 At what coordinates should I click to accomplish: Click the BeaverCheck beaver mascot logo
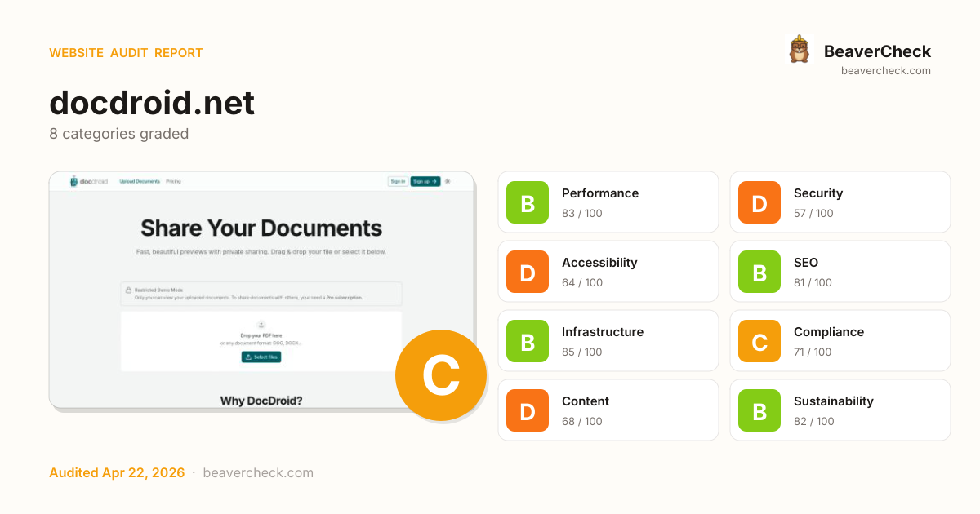(x=799, y=50)
